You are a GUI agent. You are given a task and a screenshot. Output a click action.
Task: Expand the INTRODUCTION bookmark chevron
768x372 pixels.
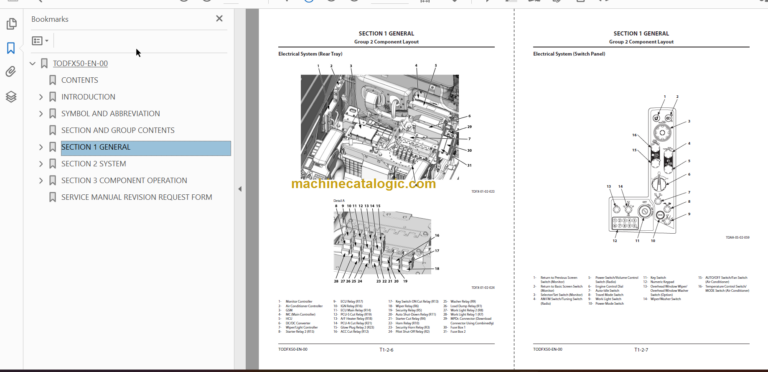[x=41, y=97]
